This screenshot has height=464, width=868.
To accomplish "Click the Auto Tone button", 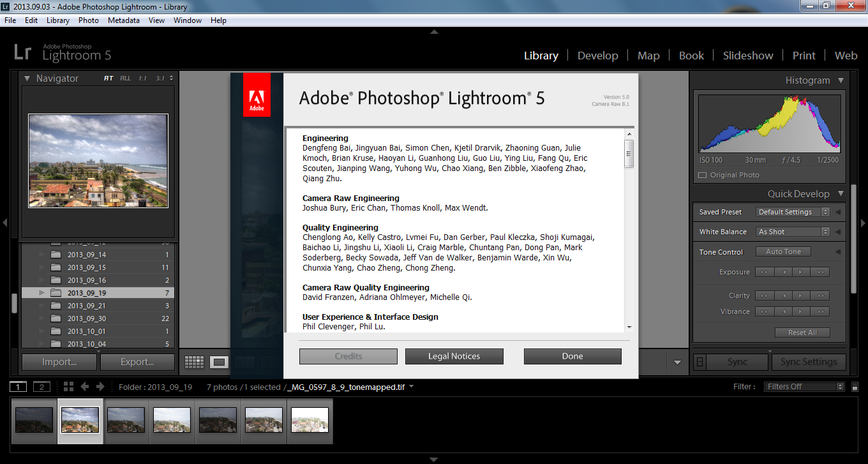I will pos(783,251).
